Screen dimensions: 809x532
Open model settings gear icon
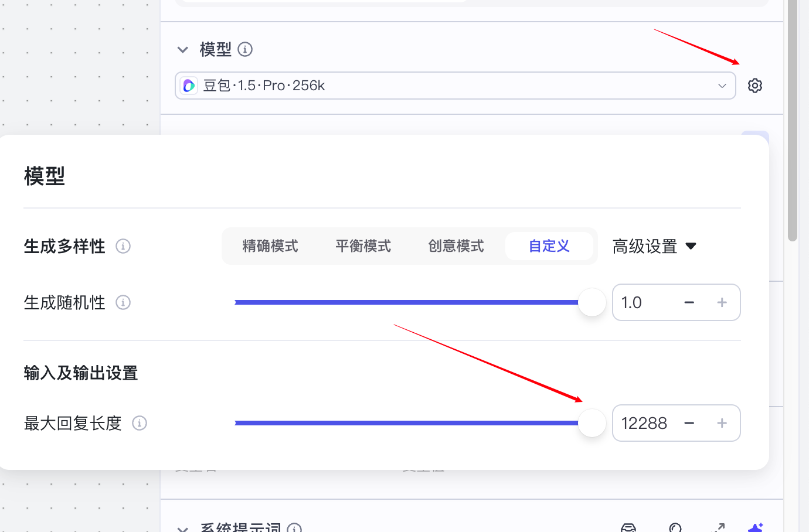click(754, 86)
